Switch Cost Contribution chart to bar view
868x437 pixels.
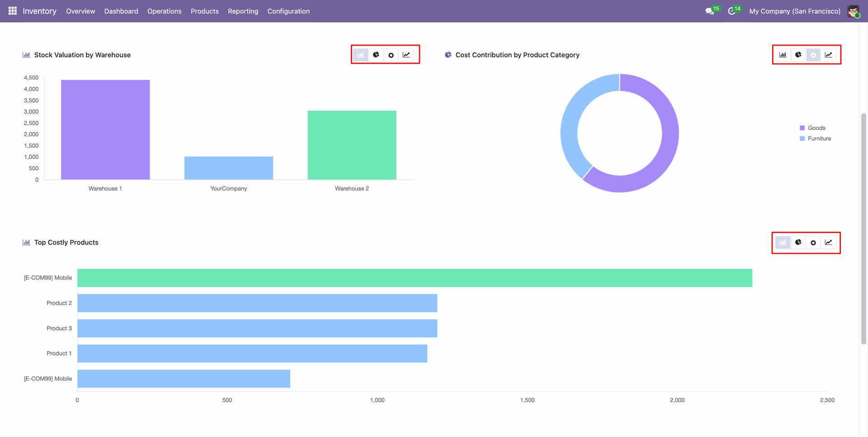783,55
